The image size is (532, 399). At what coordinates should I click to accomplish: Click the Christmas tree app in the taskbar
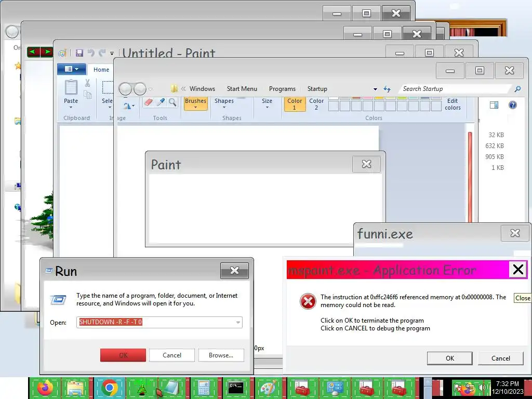click(141, 389)
